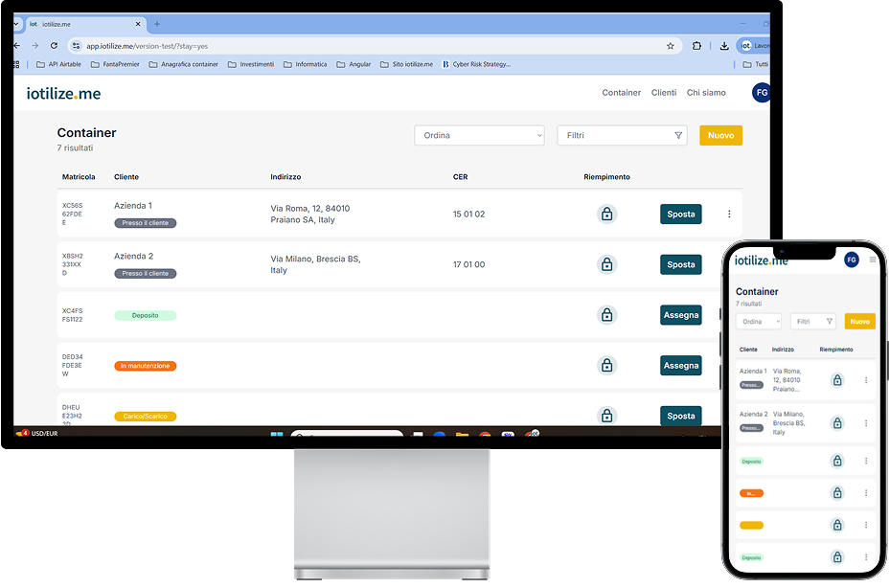Click the yellow Nuovo button on the desktop page
The image size is (890, 588).
720,135
